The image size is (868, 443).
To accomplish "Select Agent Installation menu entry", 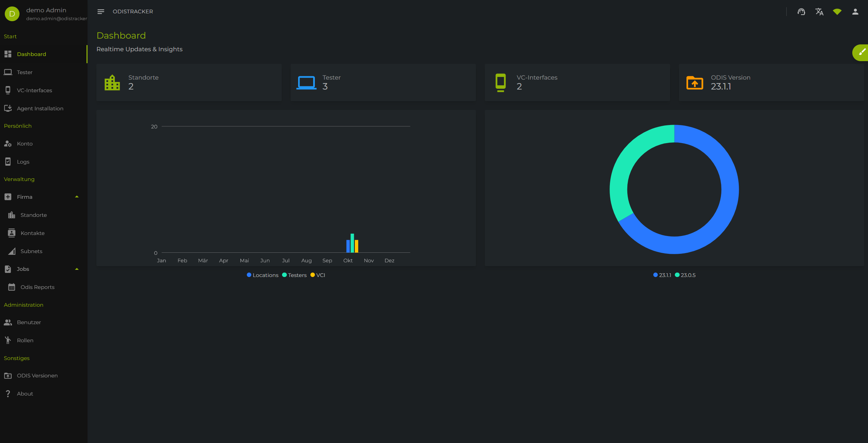I will (43, 108).
